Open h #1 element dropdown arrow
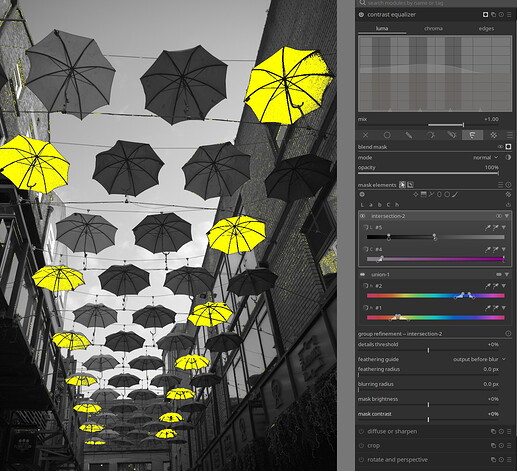The height and width of the screenshot is (471, 517). click(504, 308)
